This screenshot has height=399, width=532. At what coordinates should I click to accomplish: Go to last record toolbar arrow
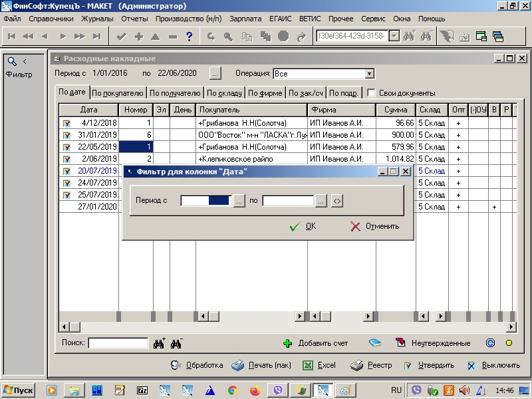click(97, 37)
